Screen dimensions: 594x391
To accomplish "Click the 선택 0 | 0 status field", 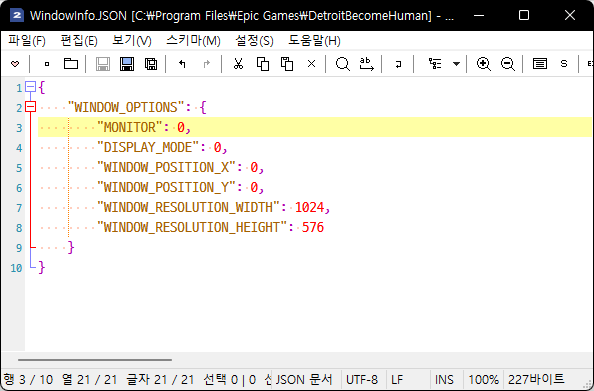I will [230, 379].
